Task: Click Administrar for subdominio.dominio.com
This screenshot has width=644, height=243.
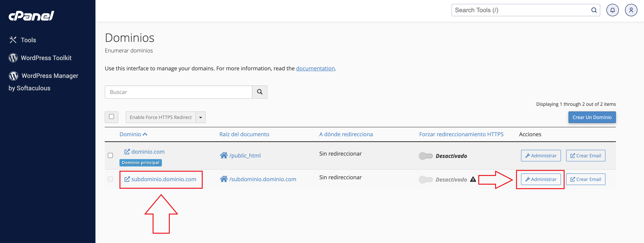Action: tap(540, 179)
